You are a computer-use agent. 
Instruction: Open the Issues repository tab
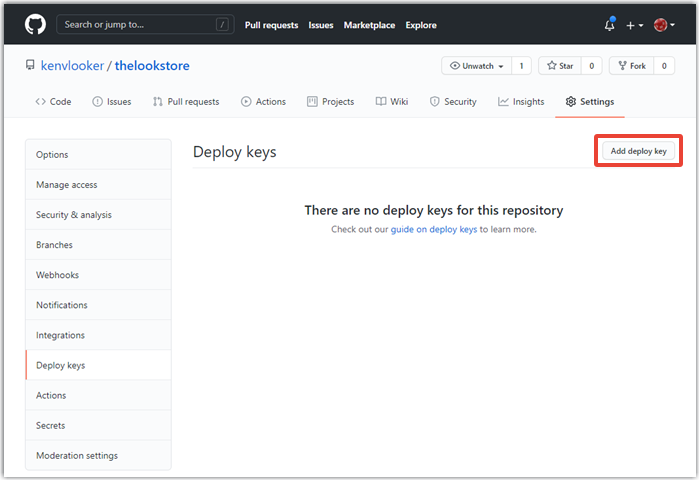point(111,102)
